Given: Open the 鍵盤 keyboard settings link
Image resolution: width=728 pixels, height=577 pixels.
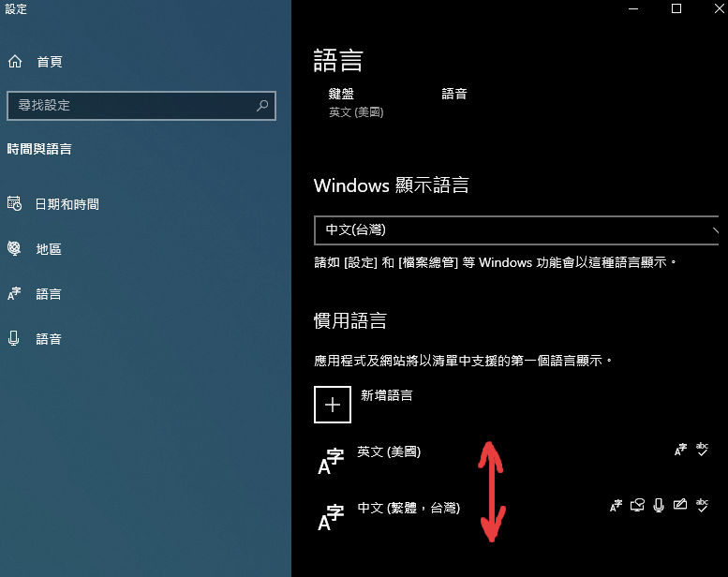Looking at the screenshot, I should tap(342, 94).
